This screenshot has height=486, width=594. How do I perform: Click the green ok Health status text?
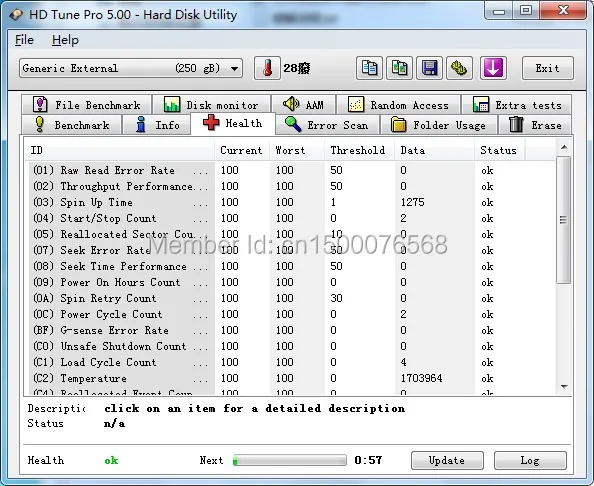111,461
